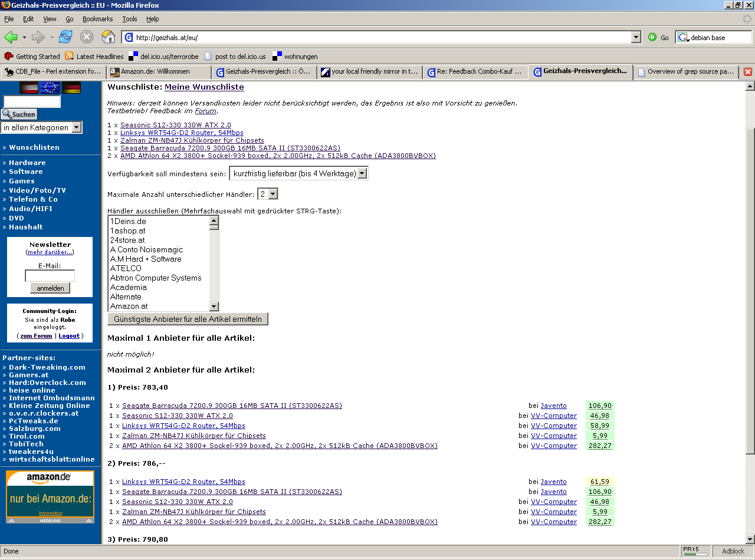Open the Help menu
The width and height of the screenshot is (755, 560).
[x=153, y=19]
